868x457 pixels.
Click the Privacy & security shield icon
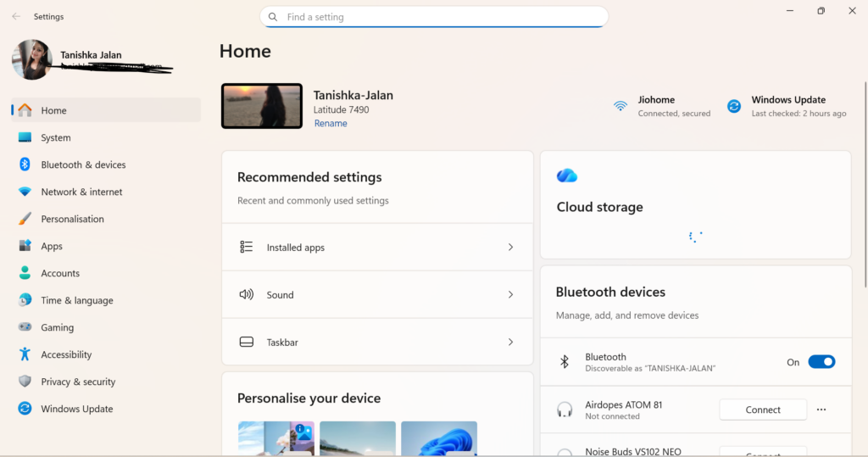click(25, 381)
